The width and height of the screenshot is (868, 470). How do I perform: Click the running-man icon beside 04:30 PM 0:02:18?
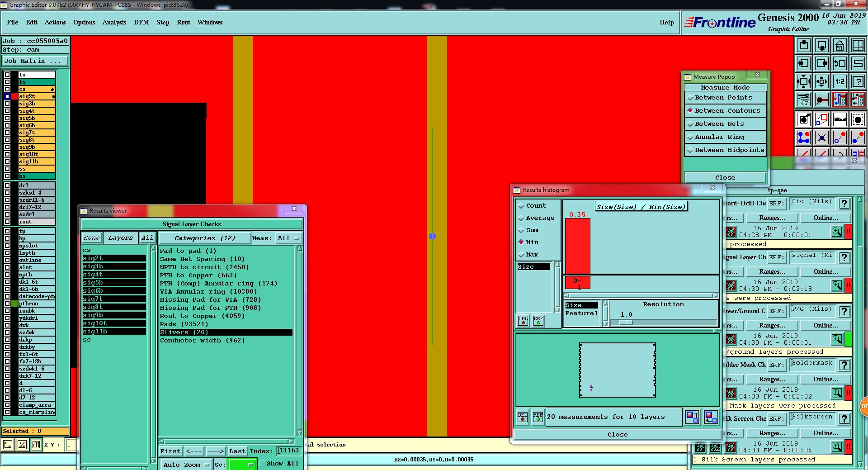pyautogui.click(x=731, y=285)
